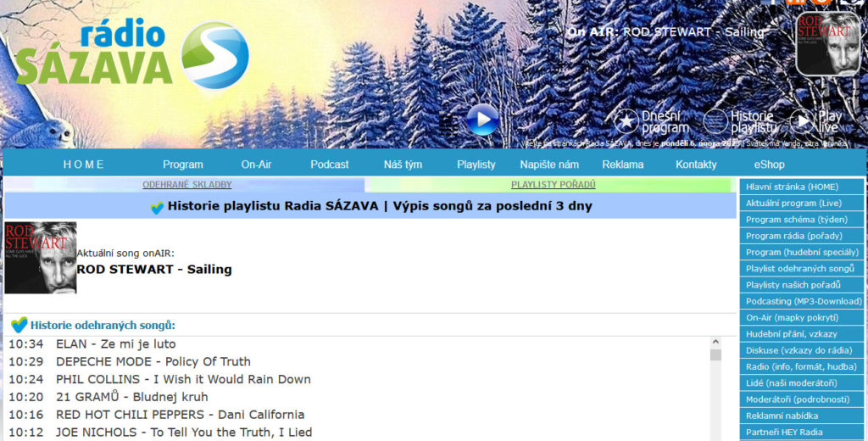Open the Kontakty menu item
Viewport: 868px width, 441px height.
pyautogui.click(x=696, y=165)
